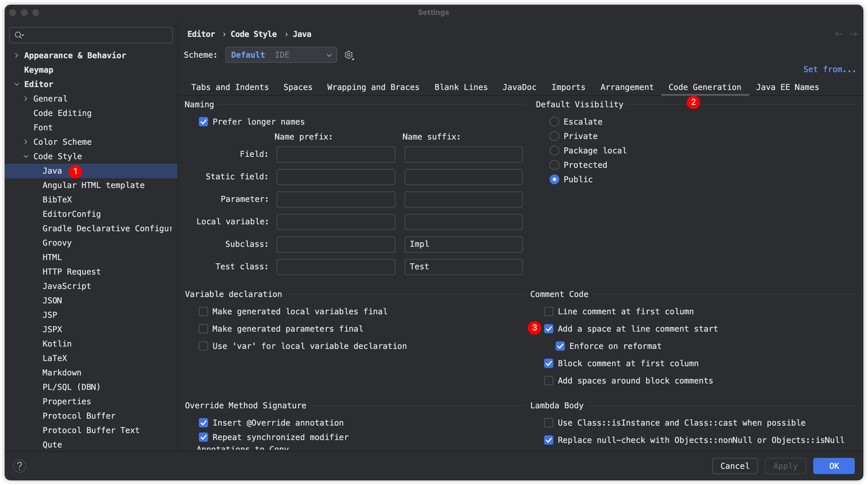Select Protected visibility radio button
The height and width of the screenshot is (485, 868).
[x=554, y=165]
